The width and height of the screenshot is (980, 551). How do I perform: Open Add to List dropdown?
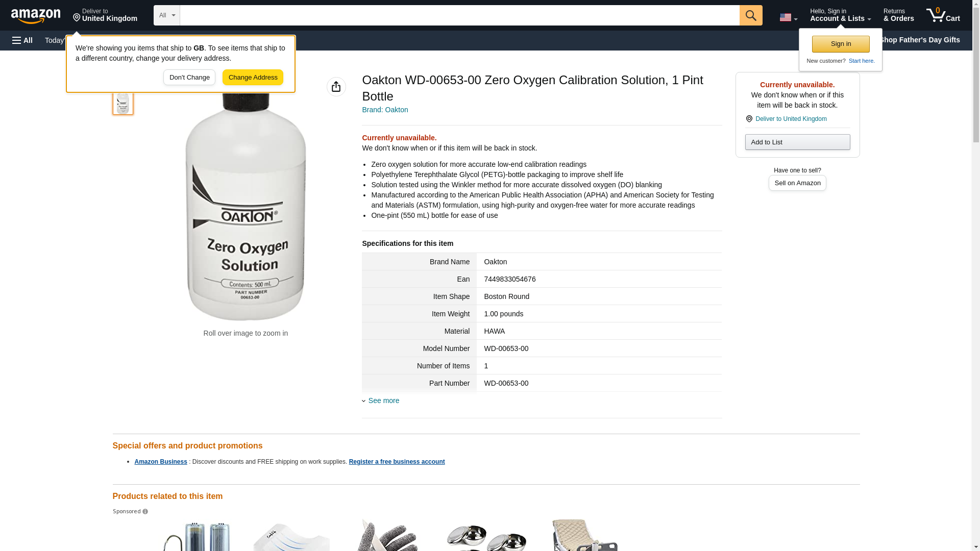click(x=797, y=142)
